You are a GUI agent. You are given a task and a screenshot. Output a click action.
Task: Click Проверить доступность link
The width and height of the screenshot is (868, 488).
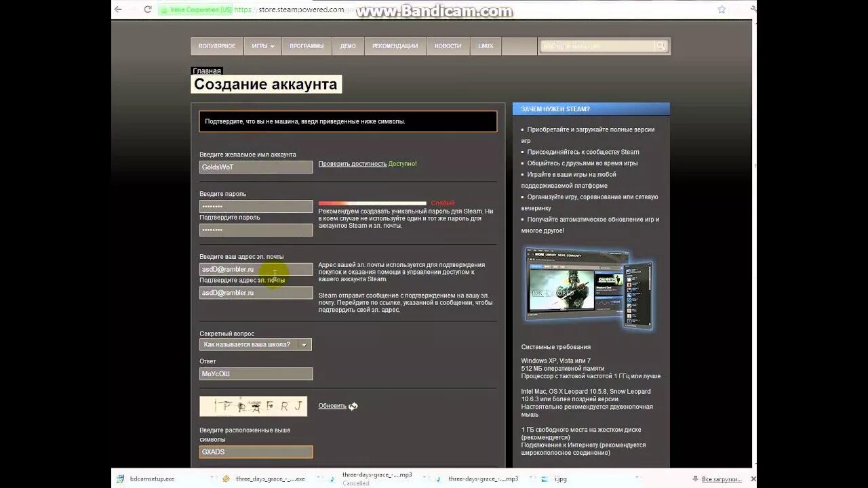[353, 164]
